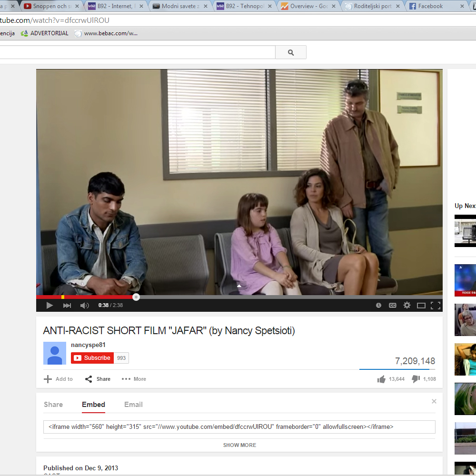
Task: Toggle closed captions on the video
Action: click(x=393, y=306)
